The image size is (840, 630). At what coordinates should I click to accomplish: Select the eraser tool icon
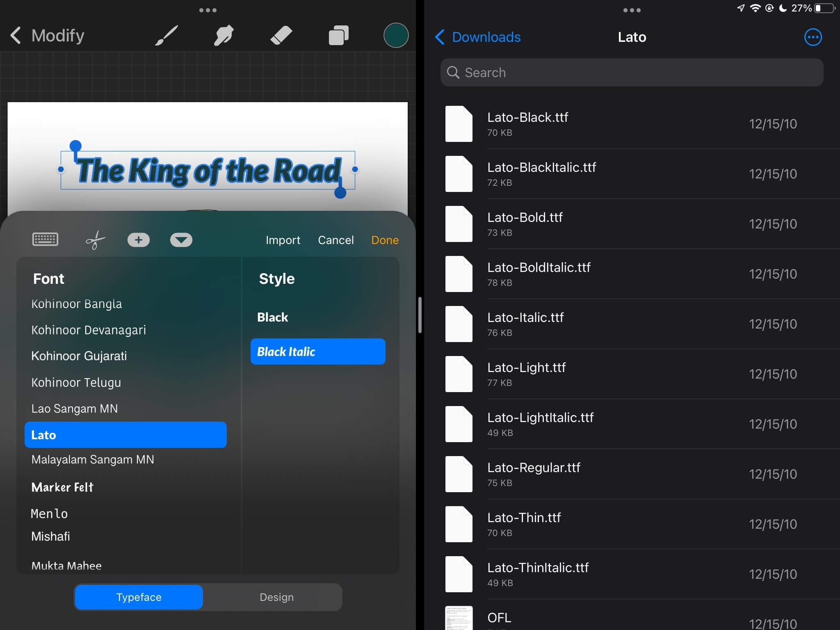281,35
